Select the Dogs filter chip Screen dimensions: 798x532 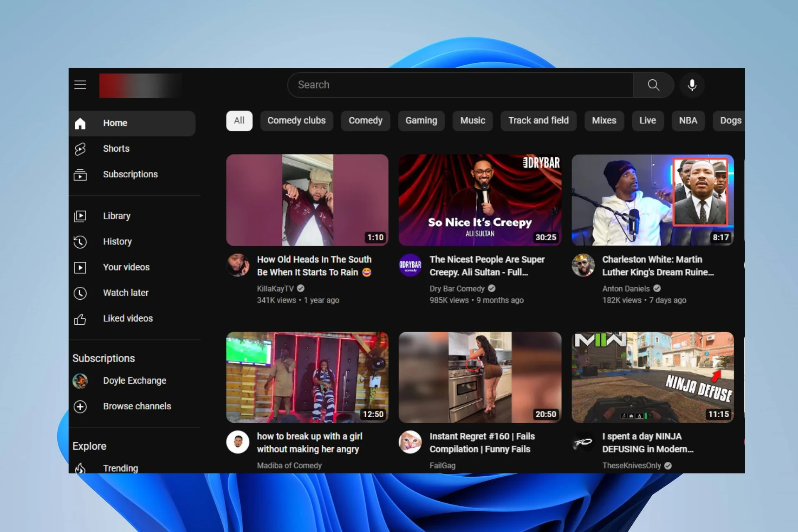point(729,121)
